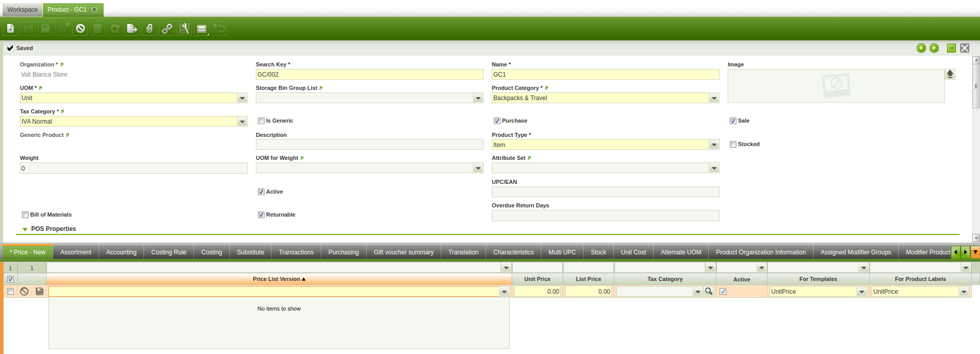The image size is (980, 354).
Task: Click the New Document toolbar icon
Action: click(10, 29)
